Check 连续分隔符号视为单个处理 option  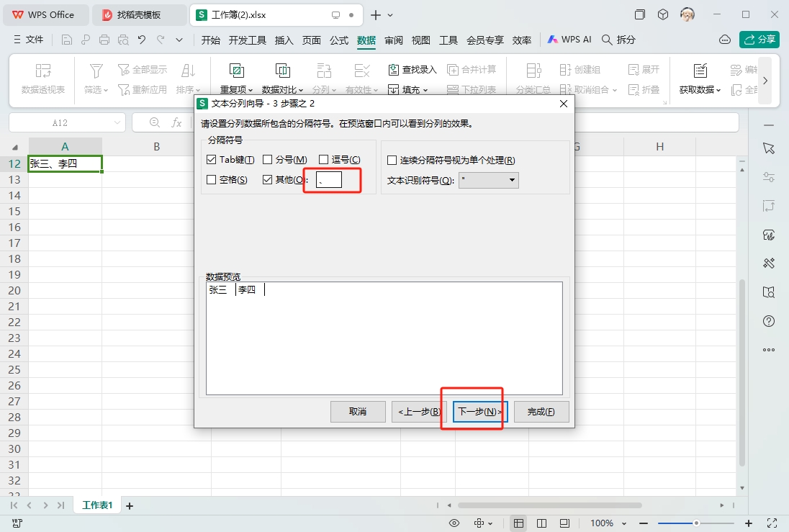[x=392, y=161]
